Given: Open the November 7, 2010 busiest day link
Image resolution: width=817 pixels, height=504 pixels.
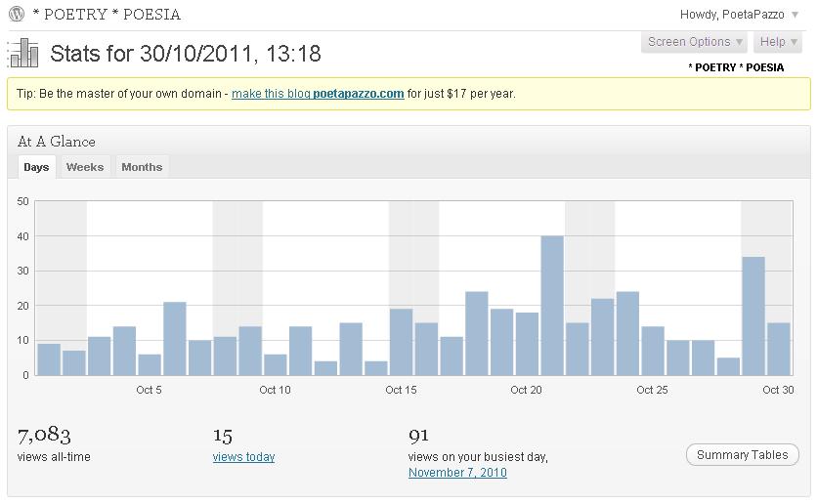Looking at the screenshot, I should [x=457, y=473].
